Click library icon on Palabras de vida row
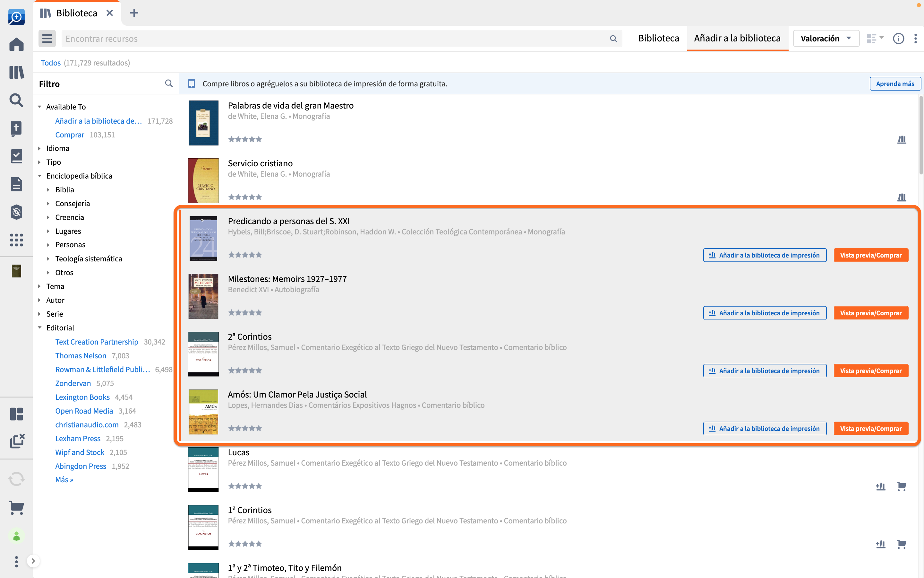Image resolution: width=924 pixels, height=578 pixels. tap(902, 140)
